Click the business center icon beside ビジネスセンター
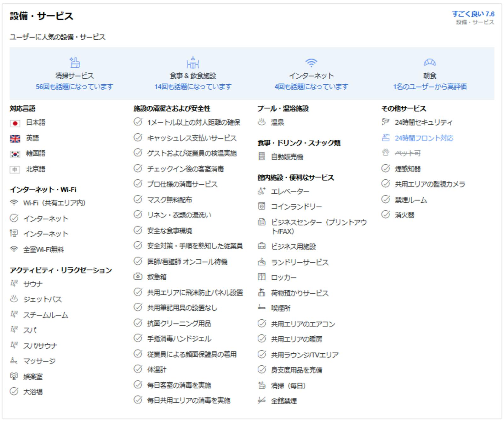504x421 pixels. tap(262, 222)
